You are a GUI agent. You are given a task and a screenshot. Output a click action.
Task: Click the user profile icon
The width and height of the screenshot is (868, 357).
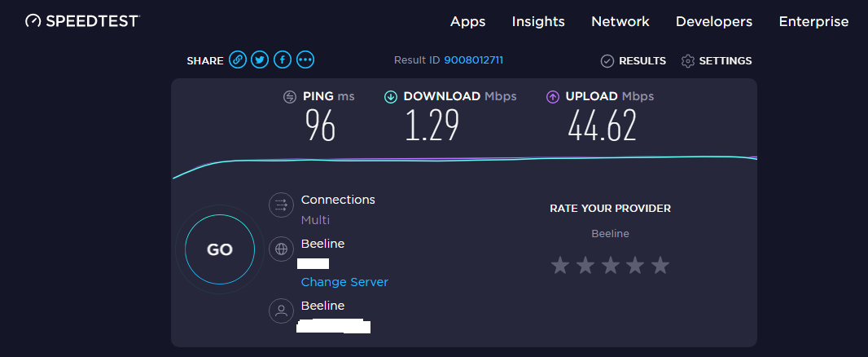pos(281,311)
